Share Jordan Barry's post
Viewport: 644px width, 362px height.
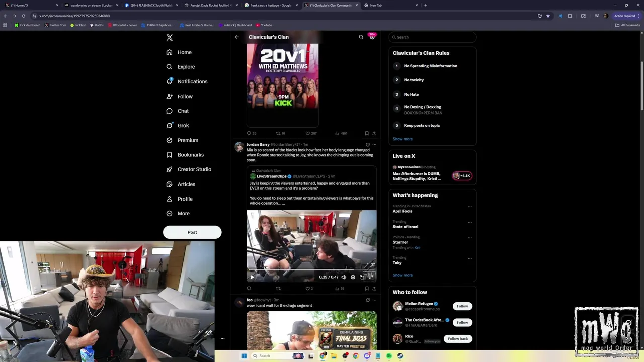374,289
